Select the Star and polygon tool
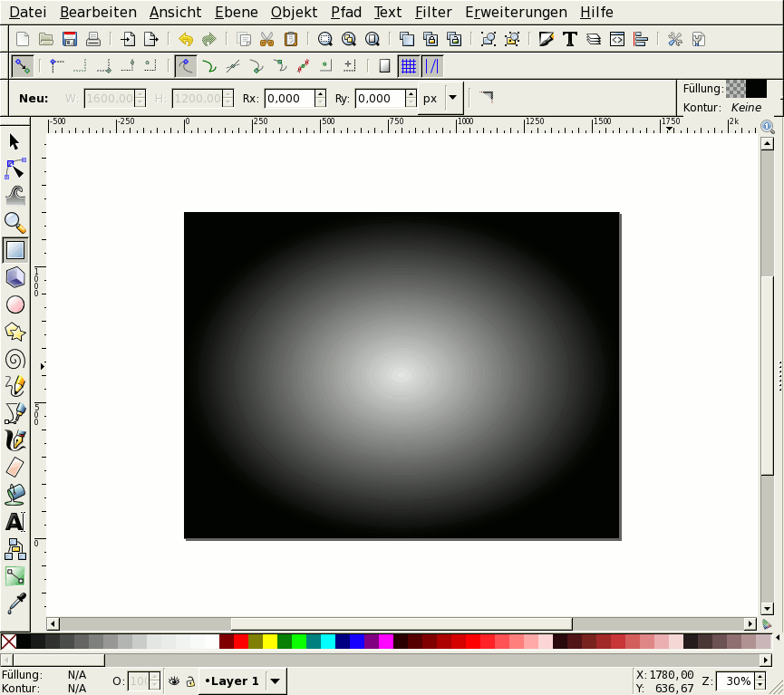Viewport: 784px width, 695px height. (x=15, y=332)
